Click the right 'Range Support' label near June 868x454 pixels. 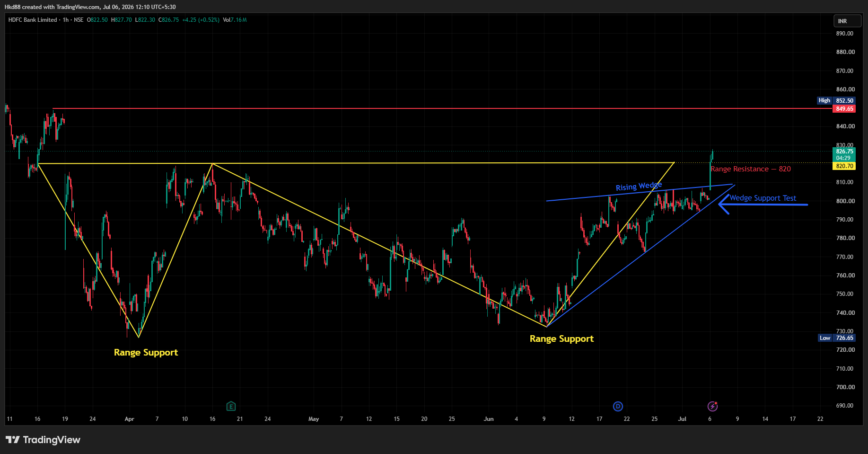pyautogui.click(x=561, y=338)
